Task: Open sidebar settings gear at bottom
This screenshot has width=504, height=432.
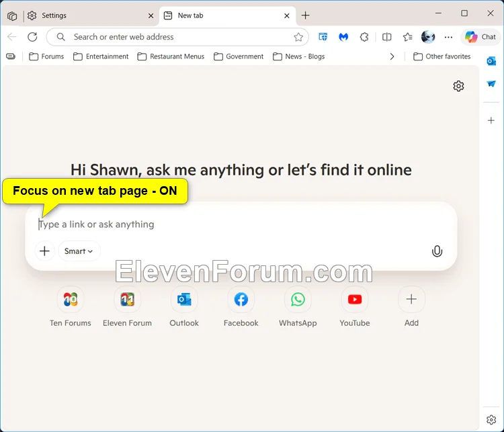Action: [491, 420]
